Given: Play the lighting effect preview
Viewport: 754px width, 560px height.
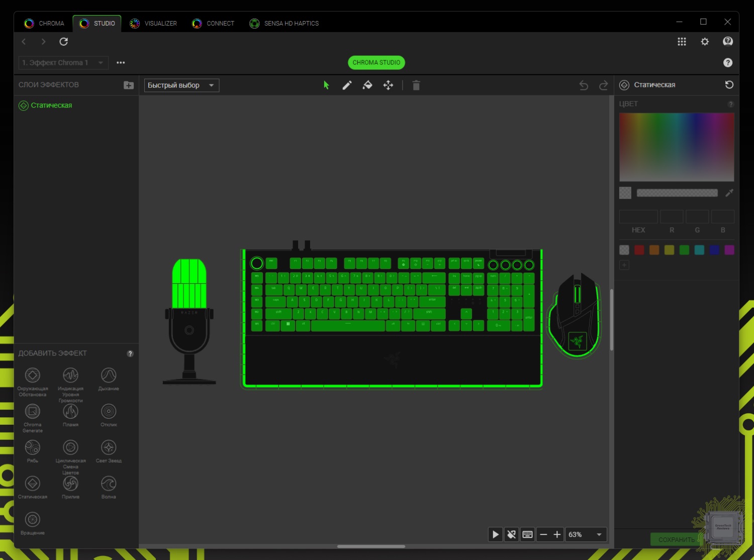Looking at the screenshot, I should (x=495, y=534).
